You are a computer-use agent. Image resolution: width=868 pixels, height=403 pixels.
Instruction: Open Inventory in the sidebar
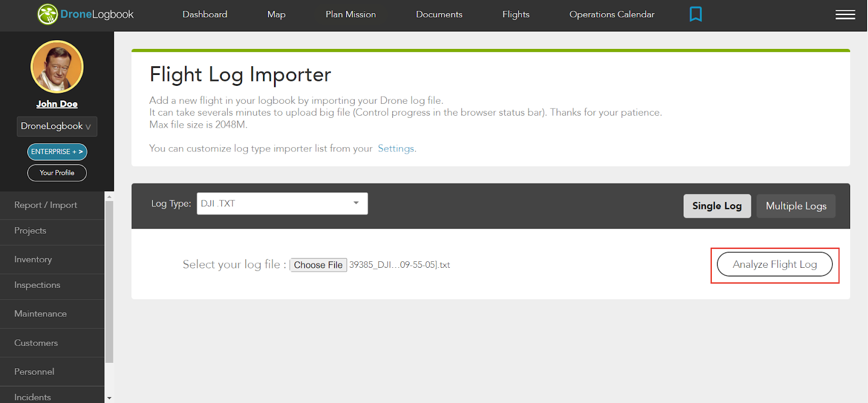(x=52, y=260)
